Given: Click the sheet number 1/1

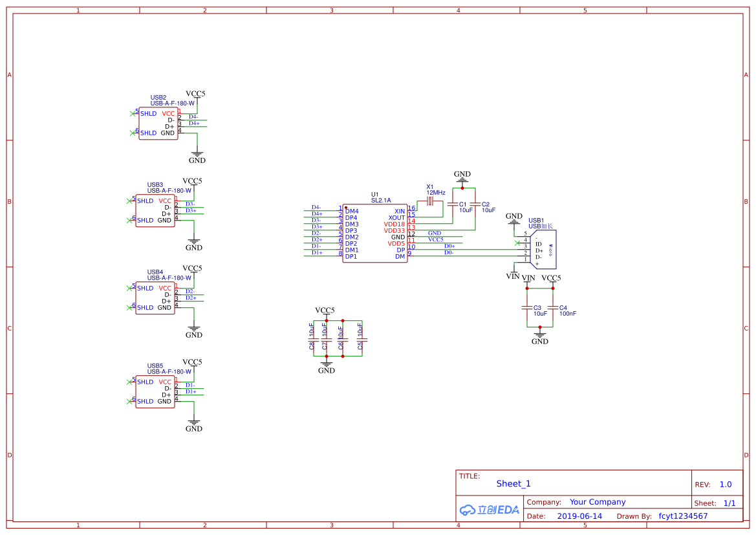Looking at the screenshot, I should coord(729,503).
